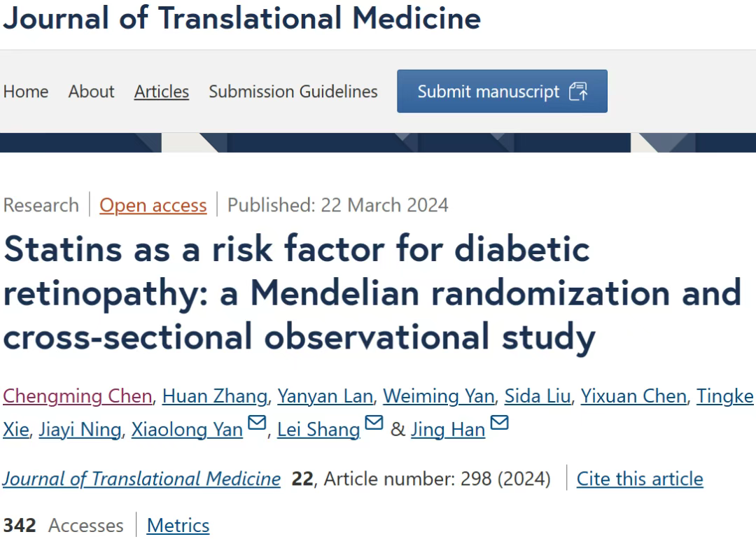
Task: Select author Huan Zhang link
Action: click(x=214, y=396)
